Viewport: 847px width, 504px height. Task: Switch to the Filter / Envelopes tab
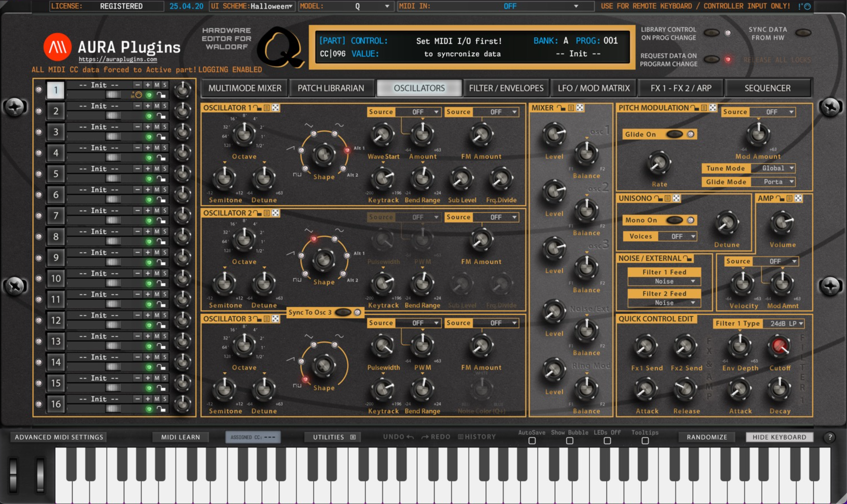click(506, 88)
